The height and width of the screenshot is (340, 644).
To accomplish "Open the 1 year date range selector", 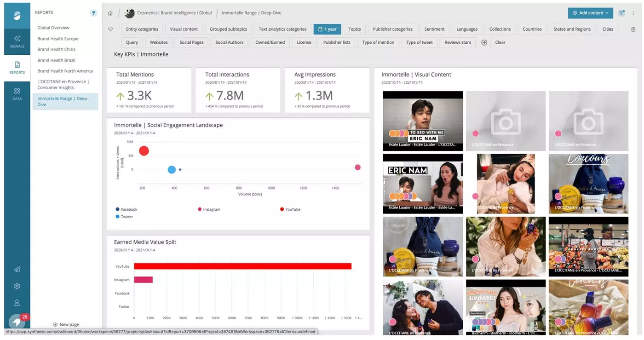I will click(x=327, y=29).
